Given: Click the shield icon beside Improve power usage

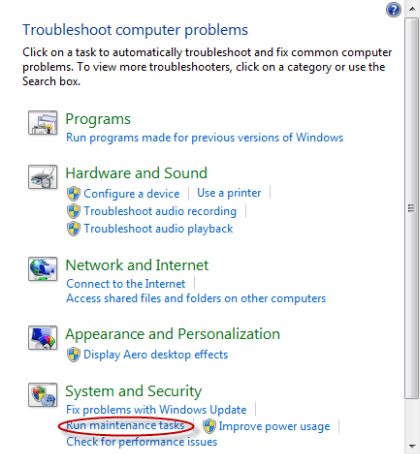Looking at the screenshot, I should point(209,426).
